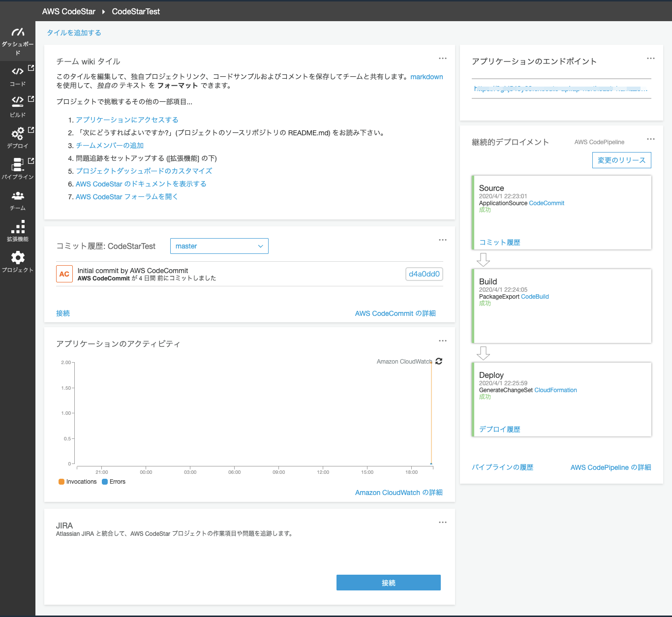Click 接続 link in commit history tile

(63, 313)
